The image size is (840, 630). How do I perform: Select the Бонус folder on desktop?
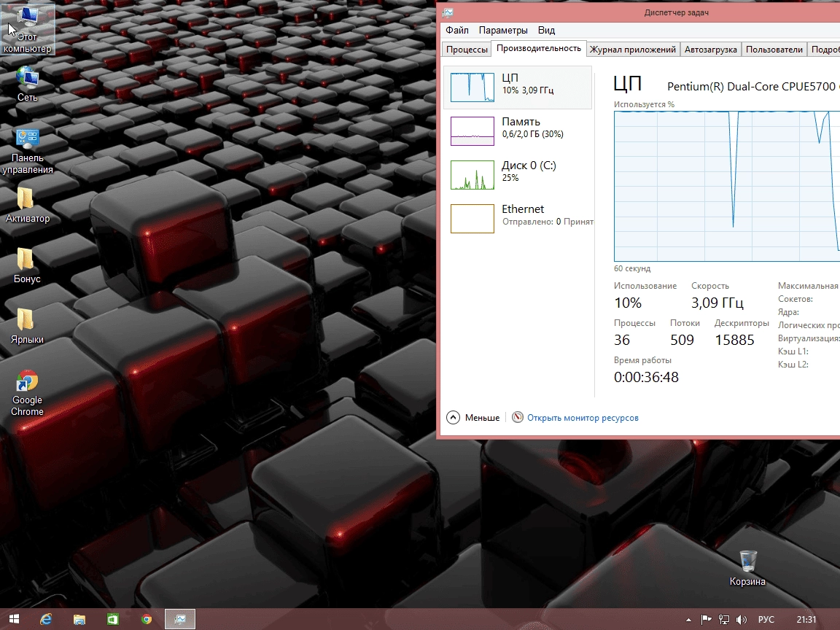[x=27, y=265]
